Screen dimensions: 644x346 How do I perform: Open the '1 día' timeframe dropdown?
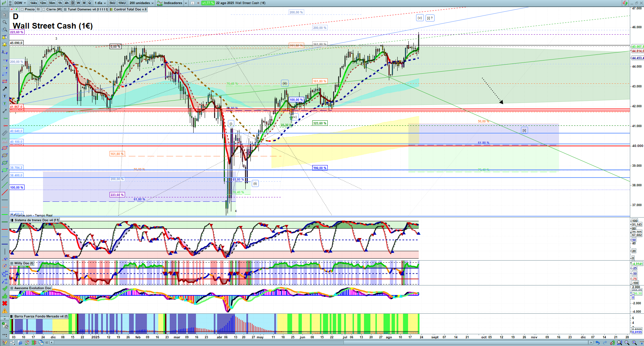tap(100, 3)
